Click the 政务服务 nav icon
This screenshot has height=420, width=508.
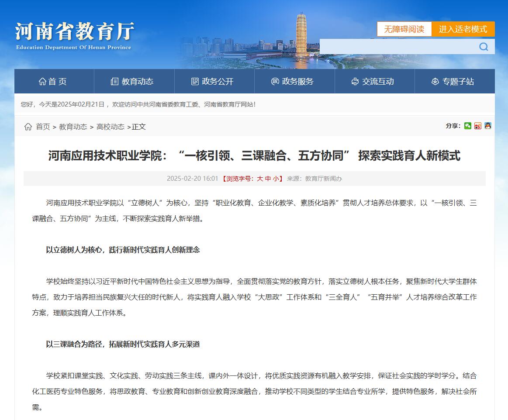[275, 82]
